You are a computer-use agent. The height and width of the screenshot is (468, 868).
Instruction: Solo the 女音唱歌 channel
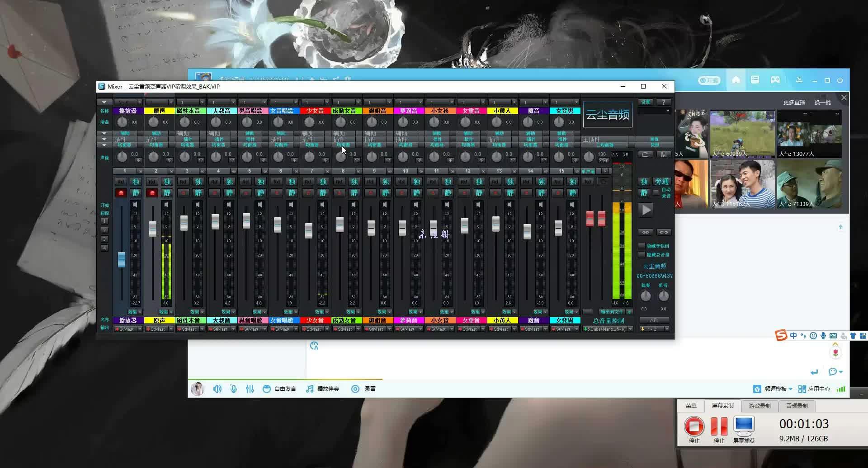292,182
